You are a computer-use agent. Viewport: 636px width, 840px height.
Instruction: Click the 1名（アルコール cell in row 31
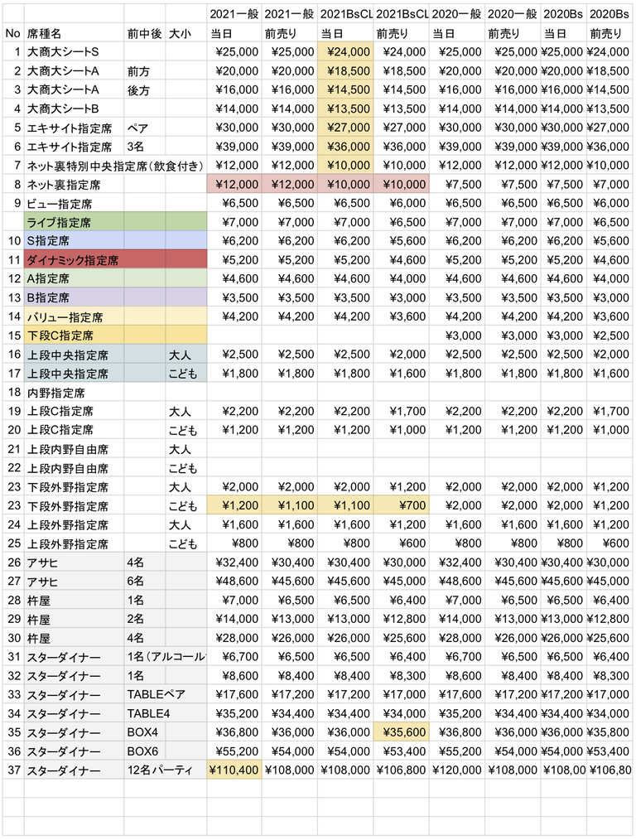(166, 657)
